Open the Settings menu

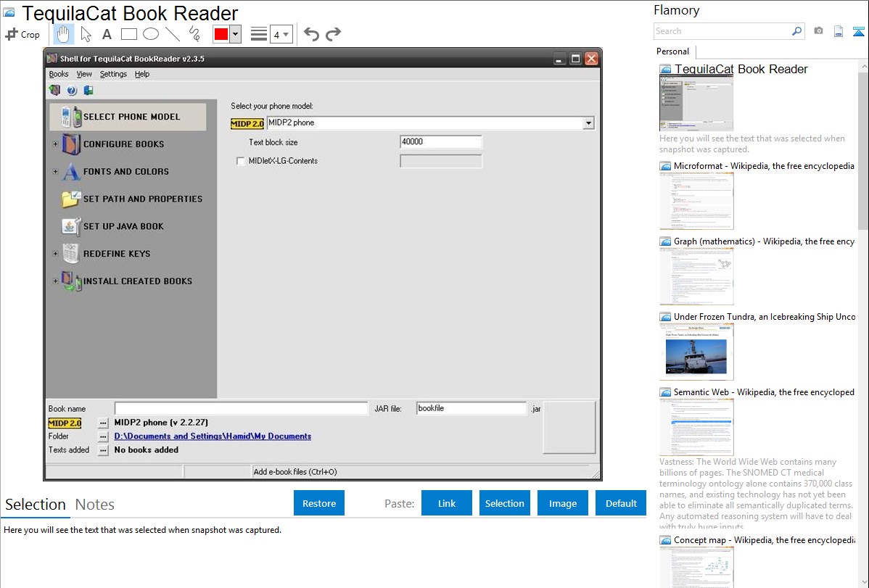[113, 74]
